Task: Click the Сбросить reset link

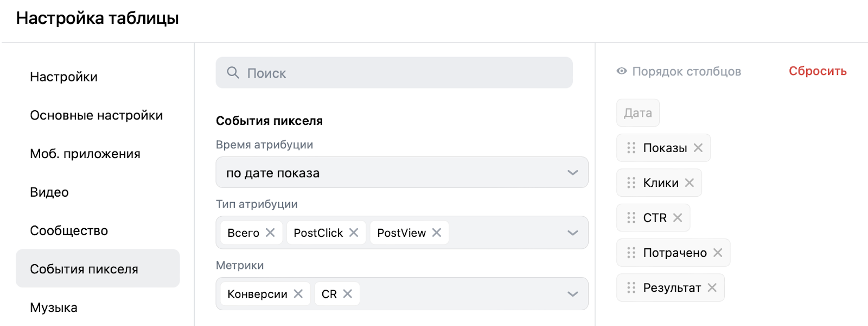Action: point(818,71)
